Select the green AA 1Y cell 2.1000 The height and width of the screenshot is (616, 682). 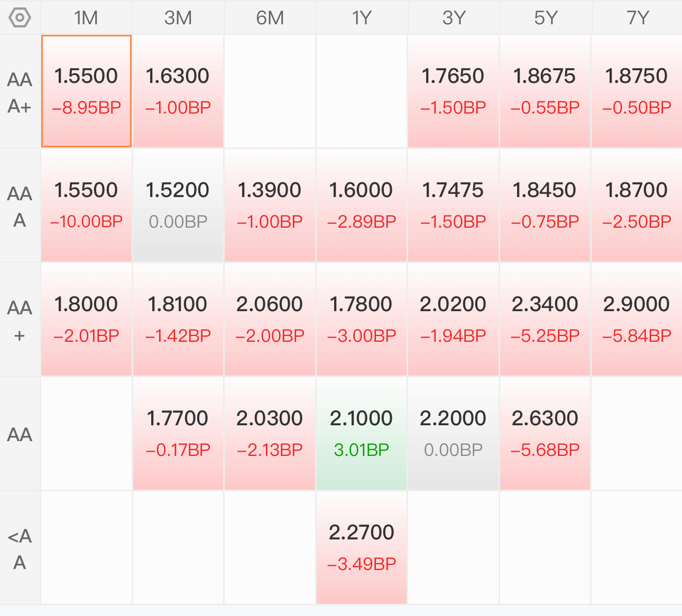tap(362, 434)
